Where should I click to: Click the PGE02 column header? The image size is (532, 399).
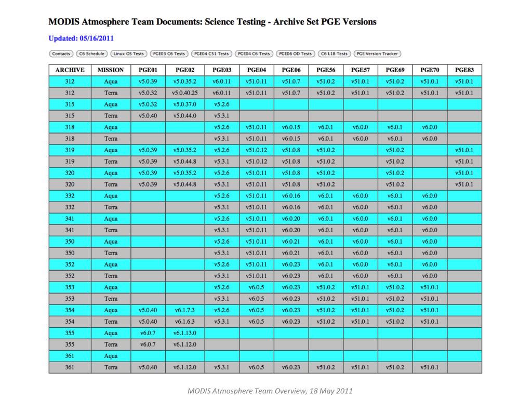(x=185, y=70)
